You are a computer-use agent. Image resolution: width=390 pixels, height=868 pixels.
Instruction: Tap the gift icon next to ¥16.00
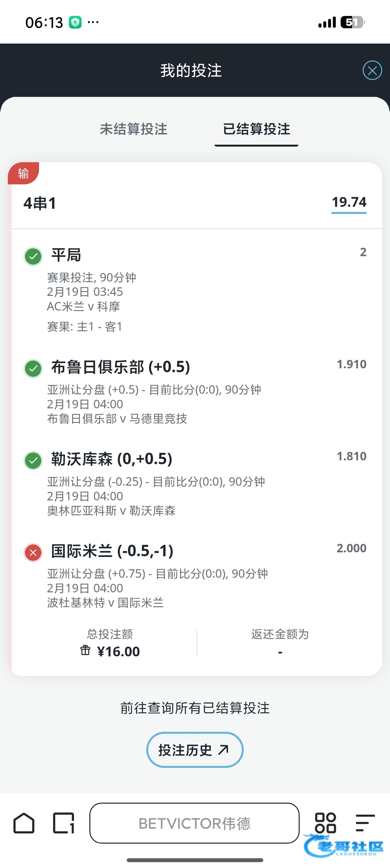(85, 650)
